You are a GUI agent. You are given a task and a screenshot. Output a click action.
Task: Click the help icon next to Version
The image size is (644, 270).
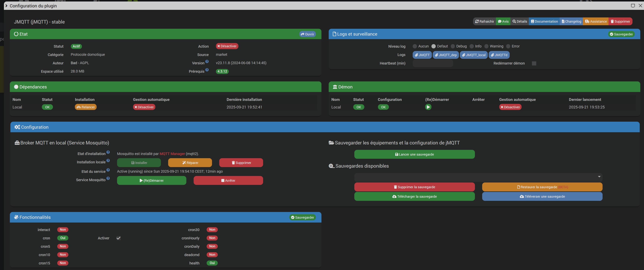click(x=207, y=61)
